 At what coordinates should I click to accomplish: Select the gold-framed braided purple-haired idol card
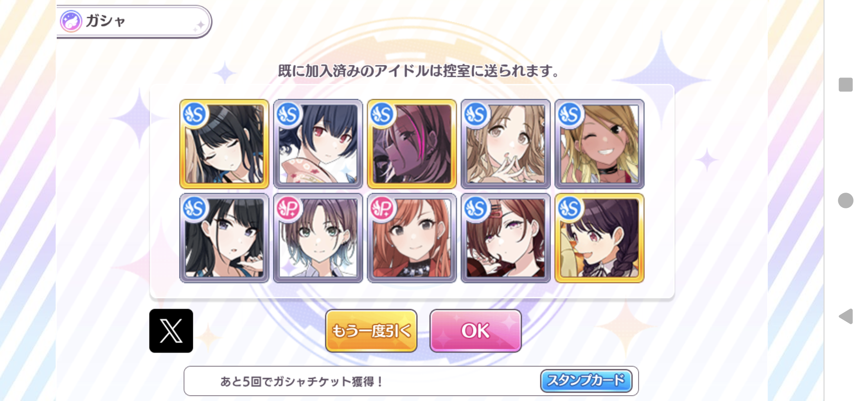coord(599,238)
